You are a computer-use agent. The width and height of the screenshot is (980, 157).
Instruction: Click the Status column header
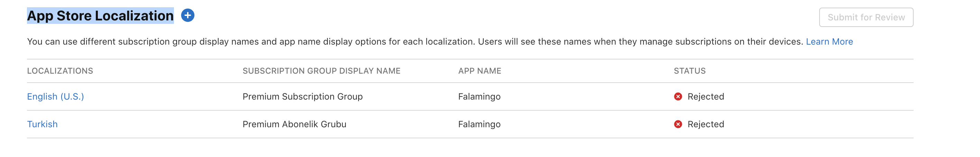(x=690, y=71)
